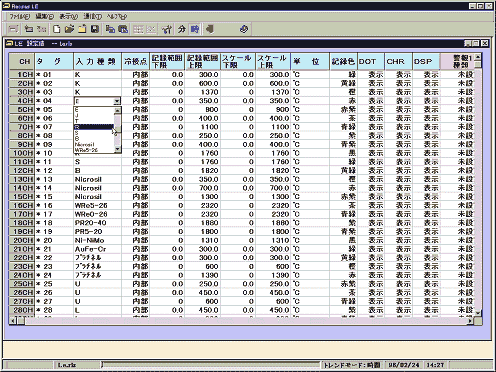Toggle the 時 hour mode toolbar icon
Screen dimensions: 496x372
pyautogui.click(x=195, y=29)
